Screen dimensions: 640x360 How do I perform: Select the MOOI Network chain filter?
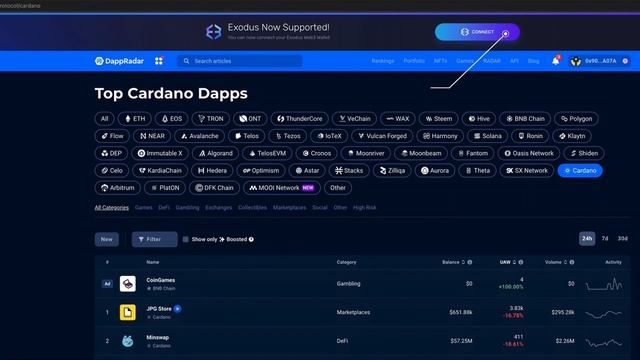pos(282,188)
